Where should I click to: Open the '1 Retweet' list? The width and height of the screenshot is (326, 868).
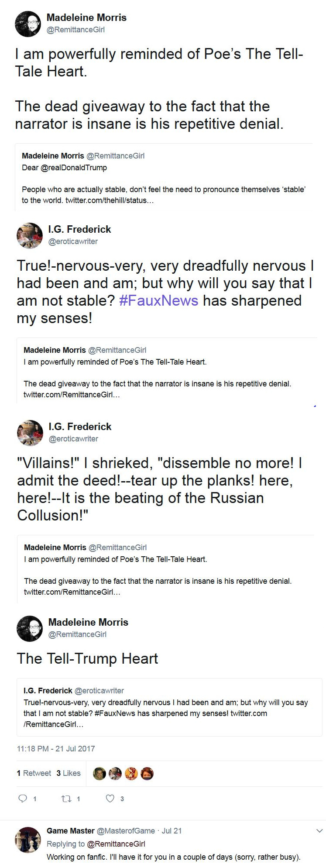coord(34,773)
